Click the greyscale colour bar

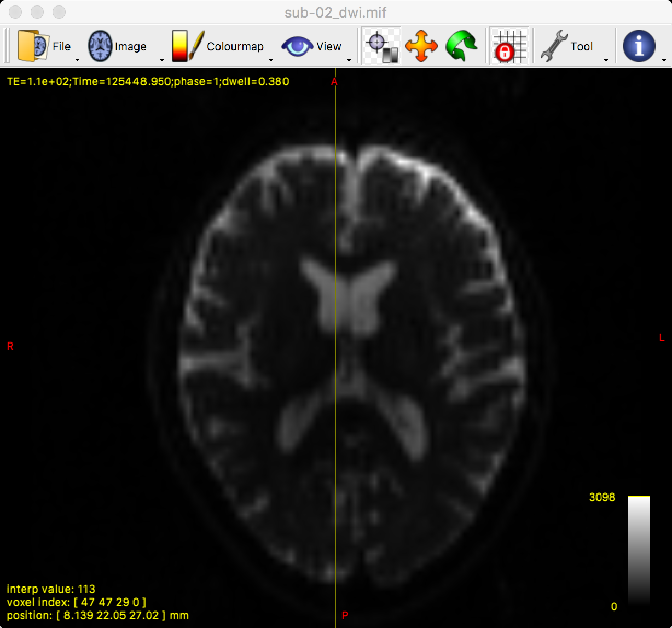639,551
